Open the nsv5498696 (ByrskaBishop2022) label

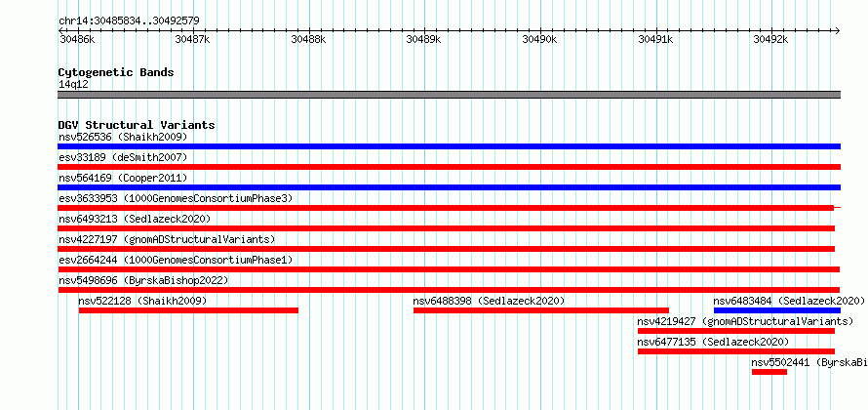(x=143, y=280)
